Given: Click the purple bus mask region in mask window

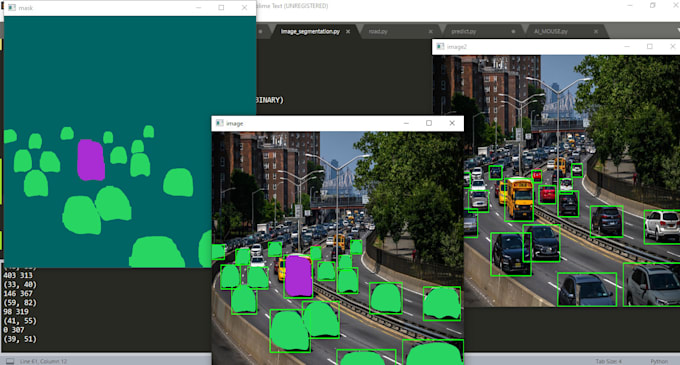Looking at the screenshot, I should pos(91,160).
